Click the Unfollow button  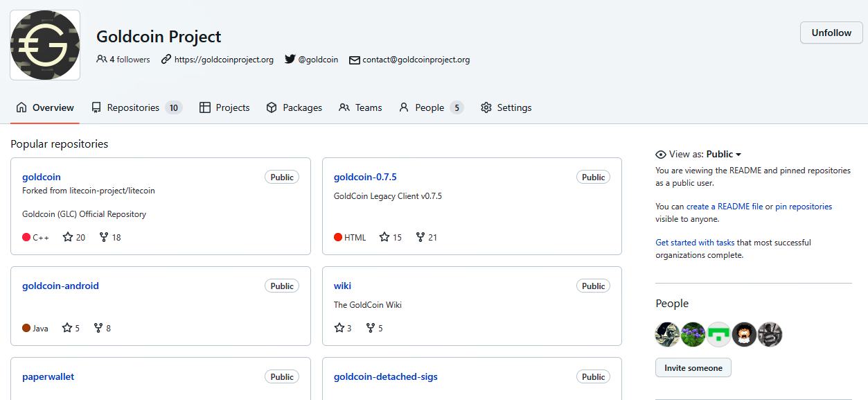831,33
